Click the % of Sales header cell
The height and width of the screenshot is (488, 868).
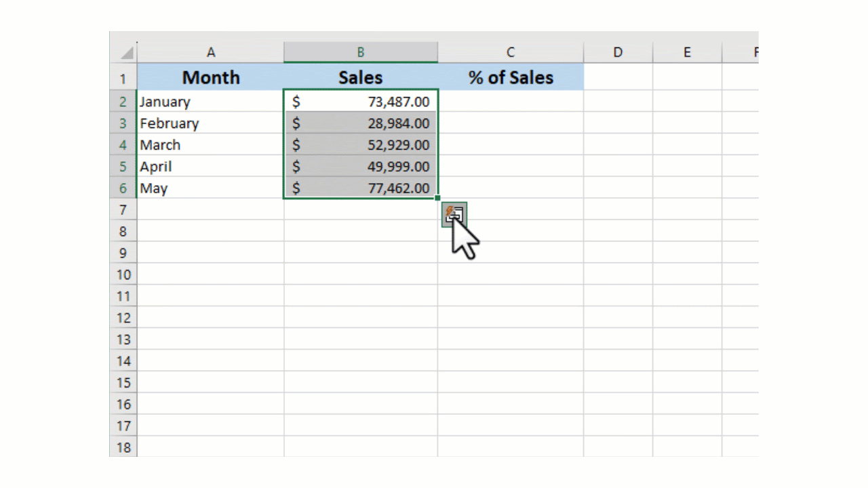click(511, 77)
